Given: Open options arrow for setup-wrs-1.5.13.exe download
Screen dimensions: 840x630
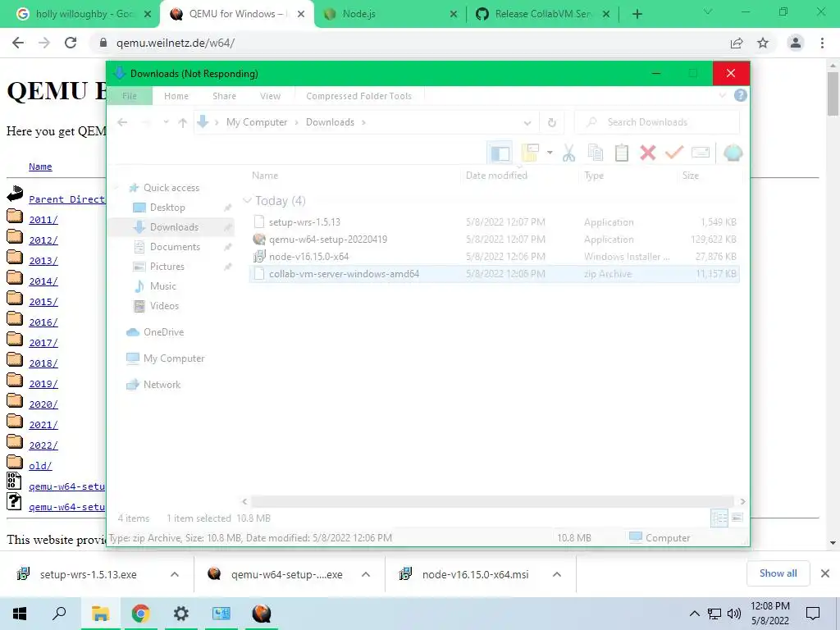Looking at the screenshot, I should click(175, 574).
